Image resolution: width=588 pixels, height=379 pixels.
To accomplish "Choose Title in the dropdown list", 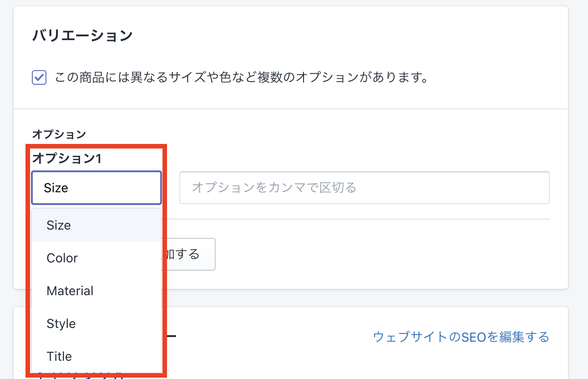I will (x=59, y=356).
